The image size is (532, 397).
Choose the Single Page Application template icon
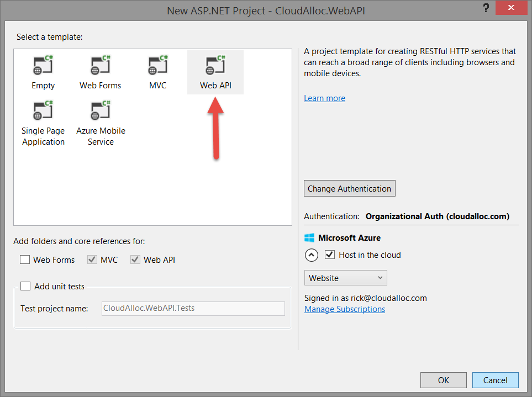point(43,111)
